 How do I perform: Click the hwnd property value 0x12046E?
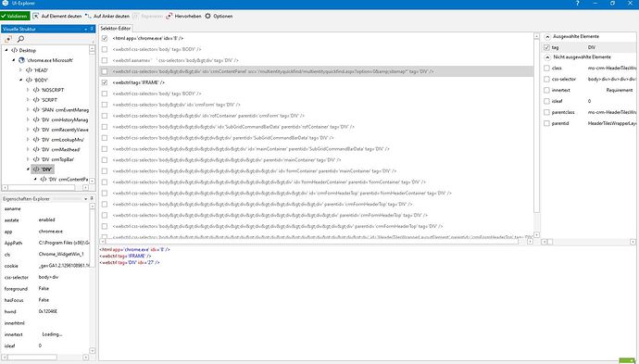pyautogui.click(x=48, y=311)
